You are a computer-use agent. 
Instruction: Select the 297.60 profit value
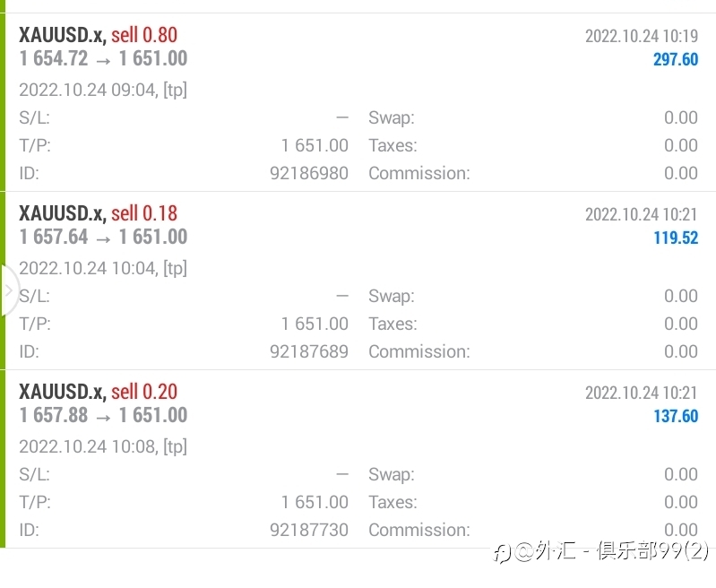676,59
